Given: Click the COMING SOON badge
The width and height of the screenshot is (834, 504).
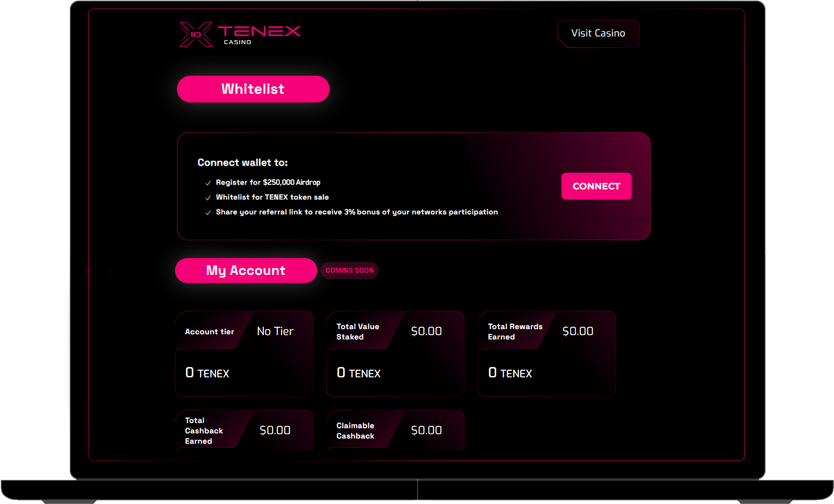Looking at the screenshot, I should click(349, 271).
